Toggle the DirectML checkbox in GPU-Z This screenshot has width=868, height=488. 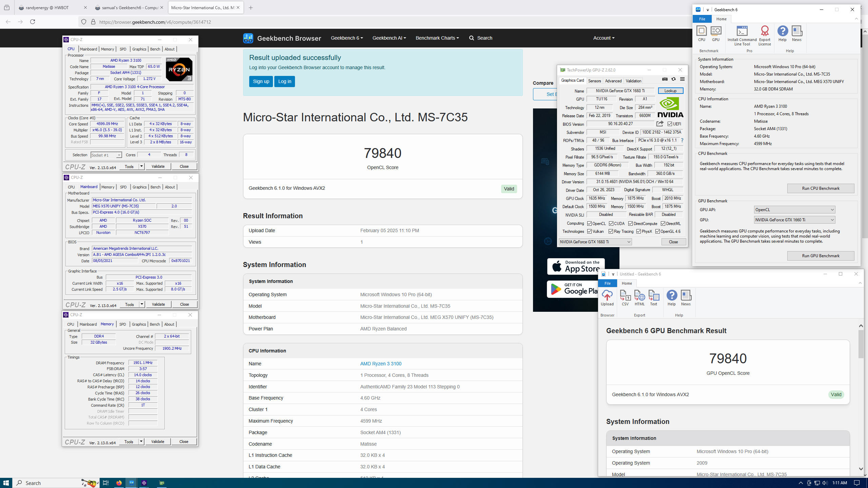[663, 224]
